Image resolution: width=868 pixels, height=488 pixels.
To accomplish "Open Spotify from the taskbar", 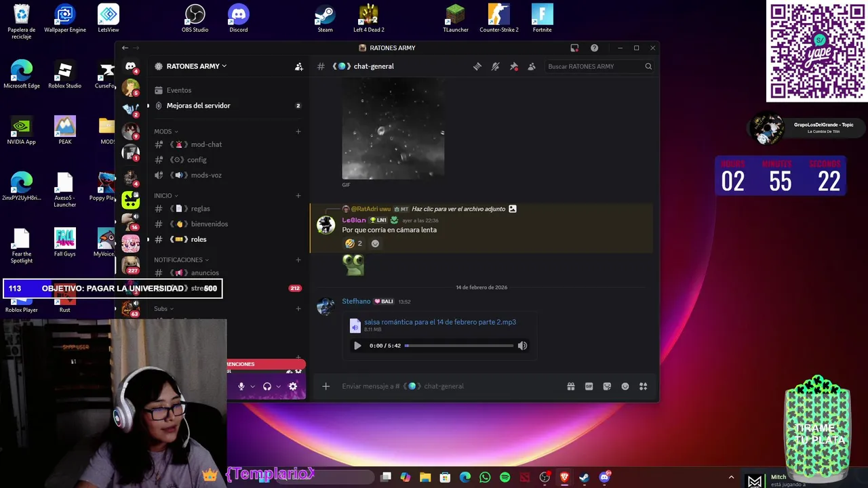I will pyautogui.click(x=505, y=478).
